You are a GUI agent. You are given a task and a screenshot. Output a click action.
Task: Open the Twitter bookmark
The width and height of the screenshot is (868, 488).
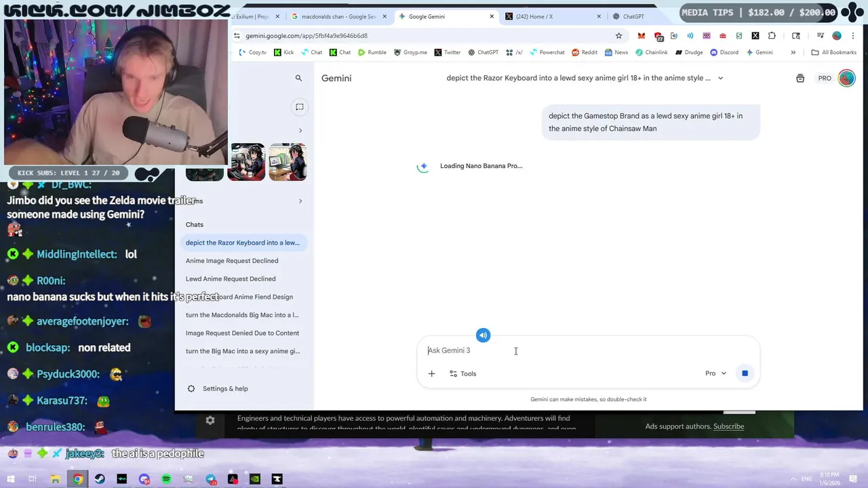pyautogui.click(x=448, y=52)
